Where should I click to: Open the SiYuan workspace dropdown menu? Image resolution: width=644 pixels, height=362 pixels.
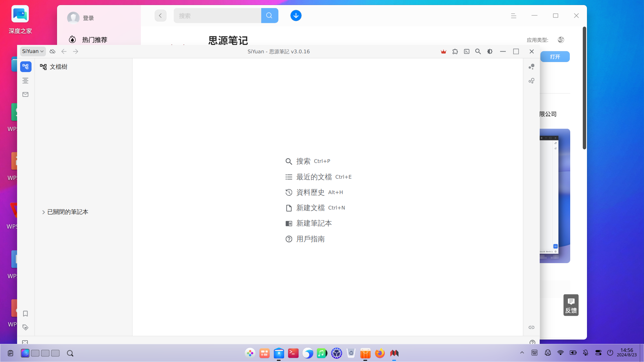coord(33,51)
